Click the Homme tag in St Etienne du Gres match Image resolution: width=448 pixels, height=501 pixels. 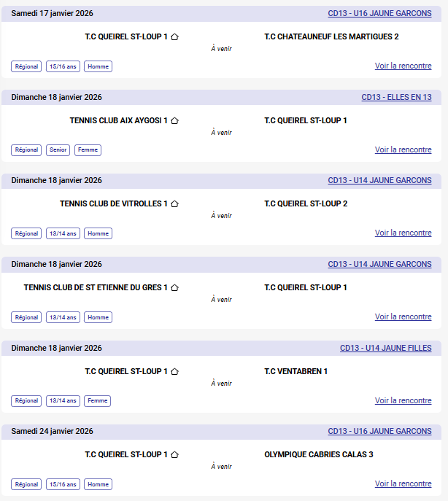(98, 317)
